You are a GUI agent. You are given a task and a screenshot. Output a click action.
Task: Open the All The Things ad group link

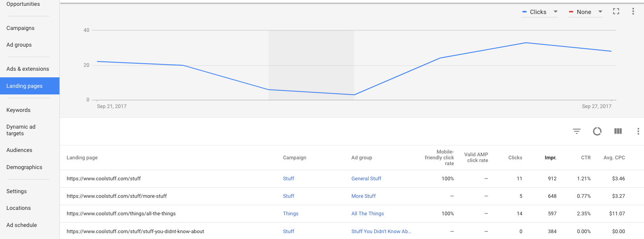pos(368,214)
